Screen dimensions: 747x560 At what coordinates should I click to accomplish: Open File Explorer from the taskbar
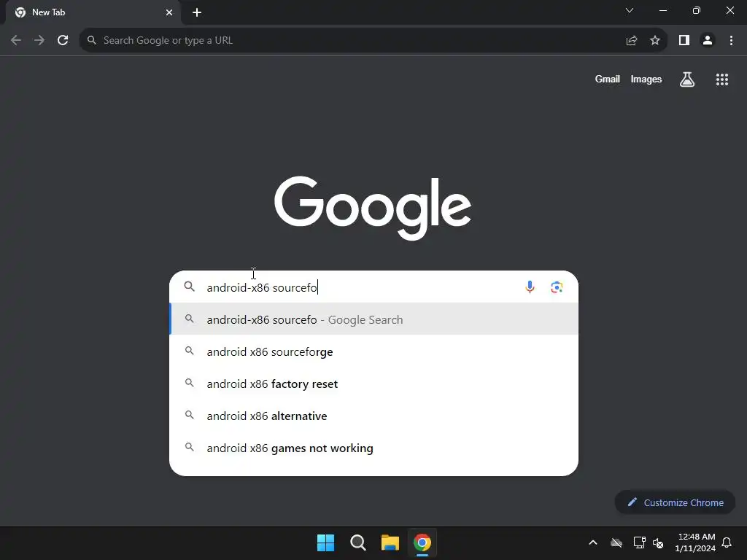pyautogui.click(x=390, y=542)
